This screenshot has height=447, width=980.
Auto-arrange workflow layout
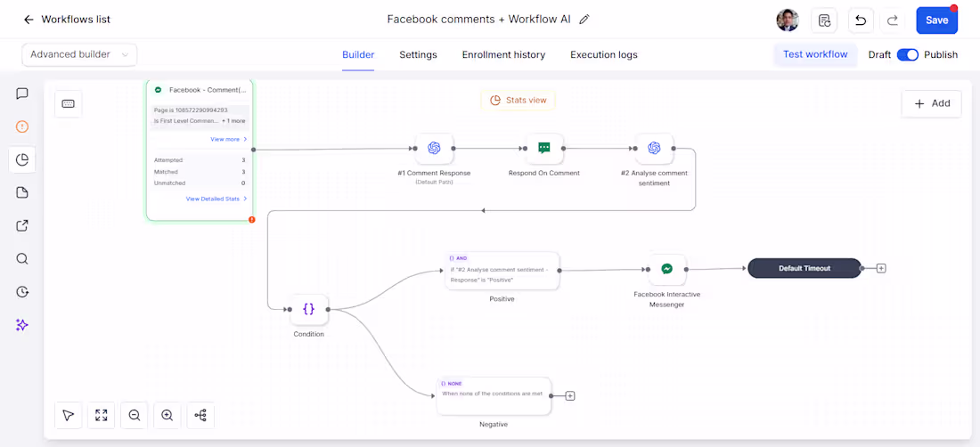[200, 415]
